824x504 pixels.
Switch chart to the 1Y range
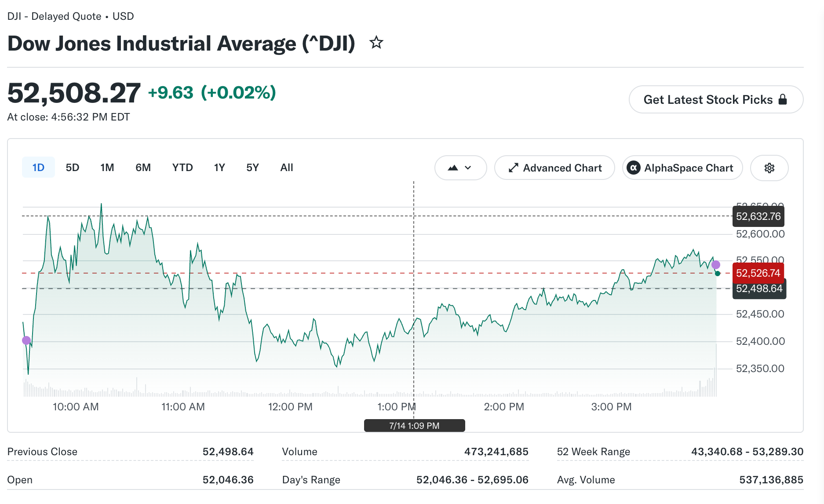pyautogui.click(x=219, y=168)
